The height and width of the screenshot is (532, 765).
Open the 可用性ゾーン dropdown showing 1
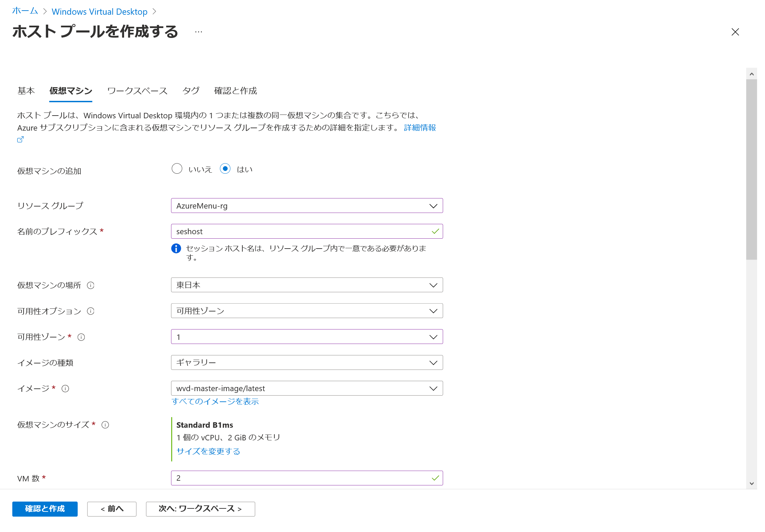pos(307,337)
